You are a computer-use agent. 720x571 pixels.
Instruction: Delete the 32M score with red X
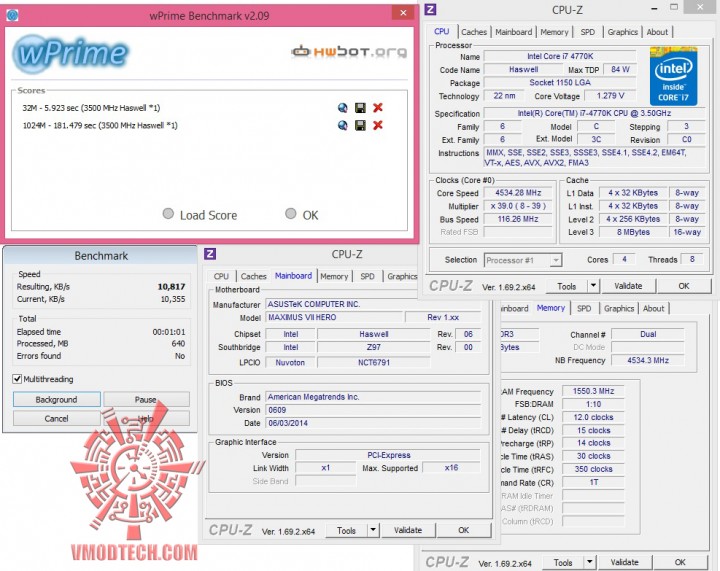click(378, 108)
